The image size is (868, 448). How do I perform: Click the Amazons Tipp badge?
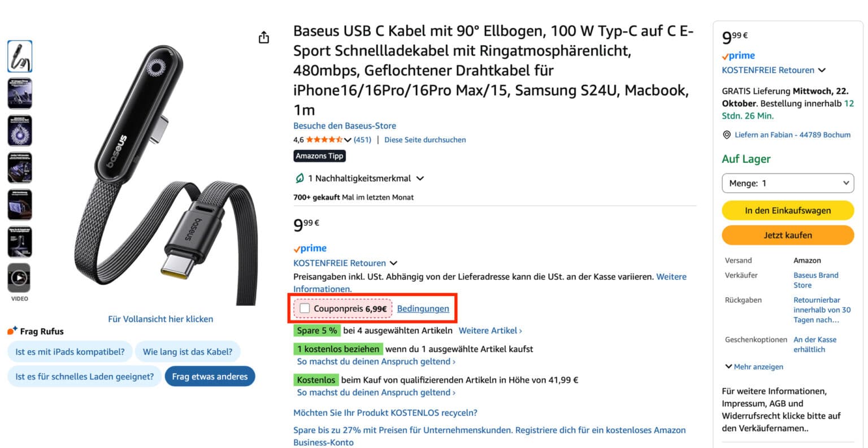coord(319,155)
